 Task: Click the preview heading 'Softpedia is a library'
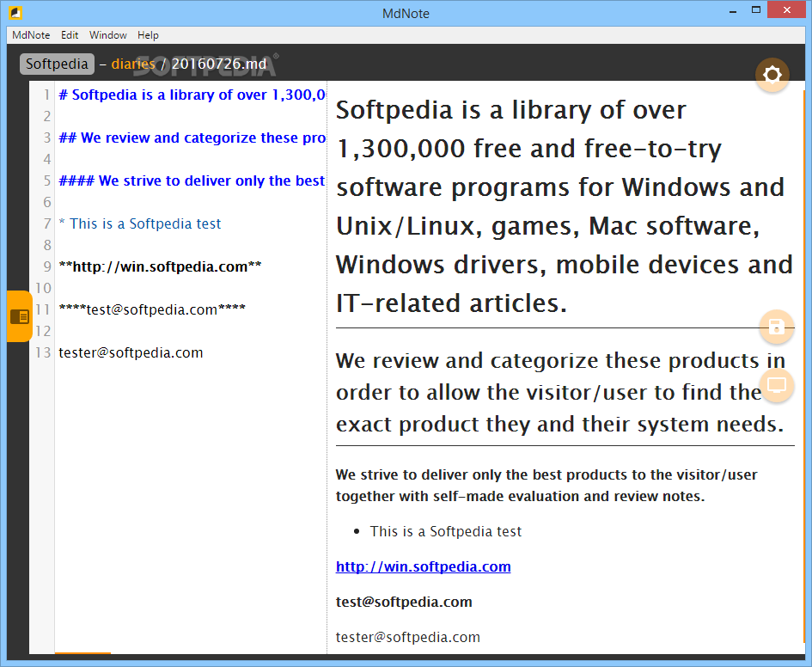[x=565, y=206]
